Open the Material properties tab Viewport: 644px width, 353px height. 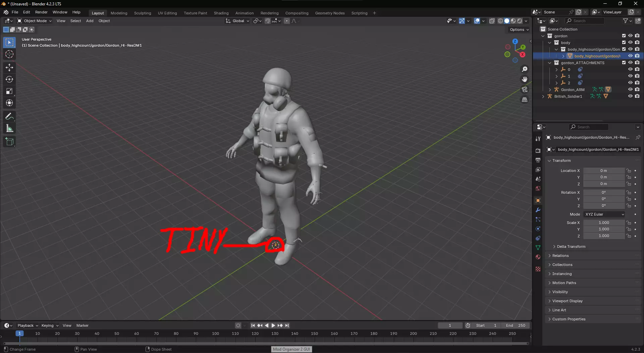click(538, 257)
